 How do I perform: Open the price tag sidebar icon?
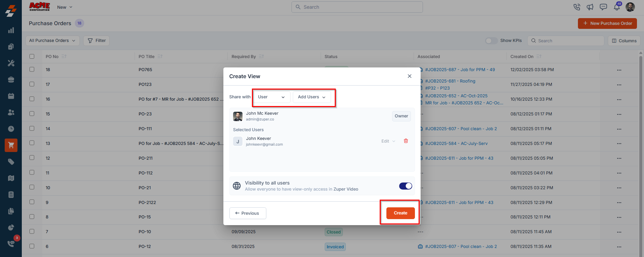pyautogui.click(x=11, y=162)
